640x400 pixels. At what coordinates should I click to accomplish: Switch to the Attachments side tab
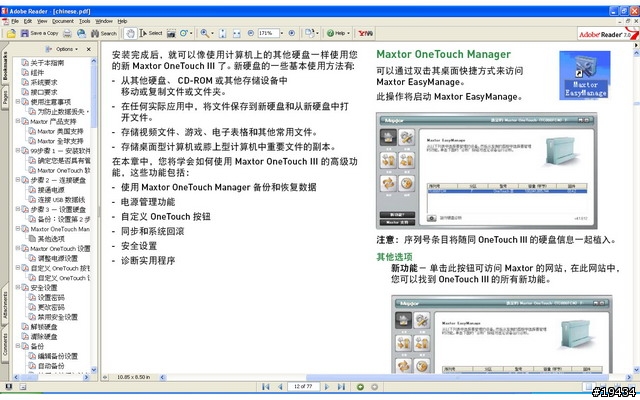pos(5,304)
